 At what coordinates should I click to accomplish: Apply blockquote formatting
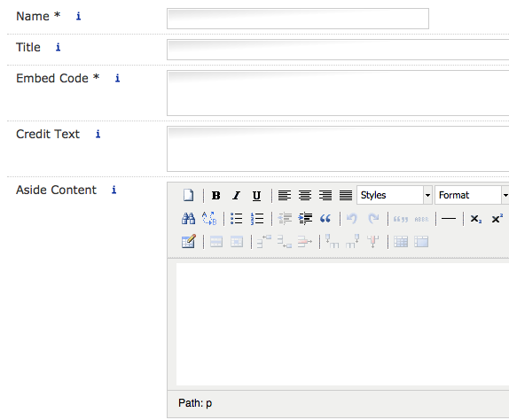pyautogui.click(x=325, y=219)
